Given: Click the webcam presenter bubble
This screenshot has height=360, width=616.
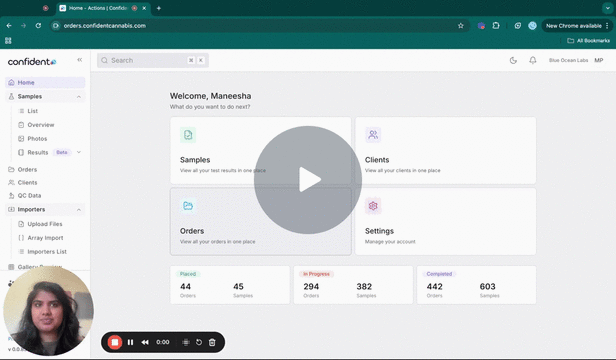Looking at the screenshot, I should [x=49, y=310].
